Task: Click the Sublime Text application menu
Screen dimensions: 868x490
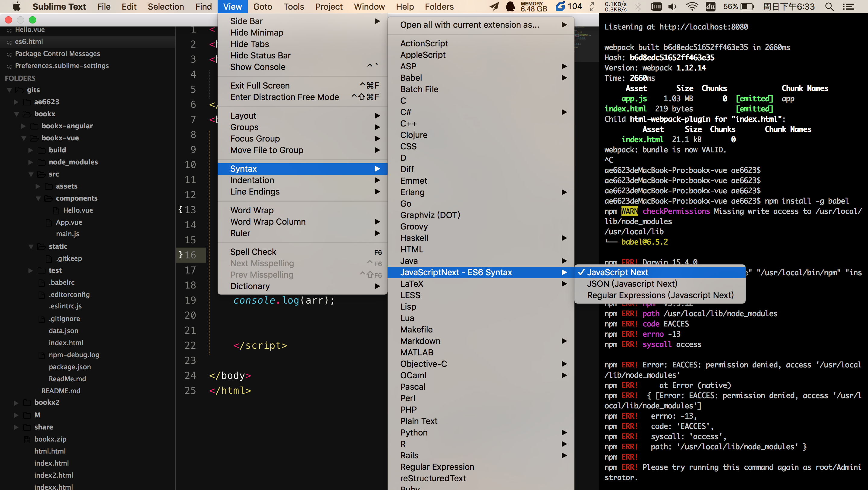Action: (x=59, y=6)
